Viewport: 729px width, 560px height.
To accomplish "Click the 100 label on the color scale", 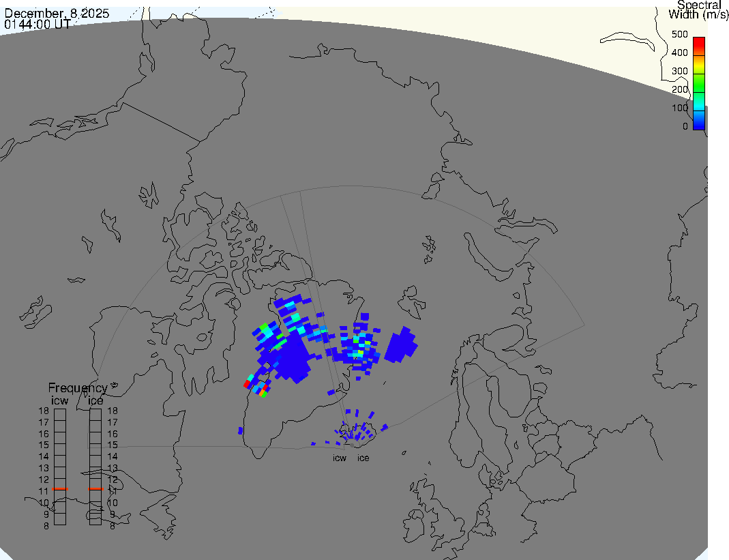I will click(x=680, y=108).
